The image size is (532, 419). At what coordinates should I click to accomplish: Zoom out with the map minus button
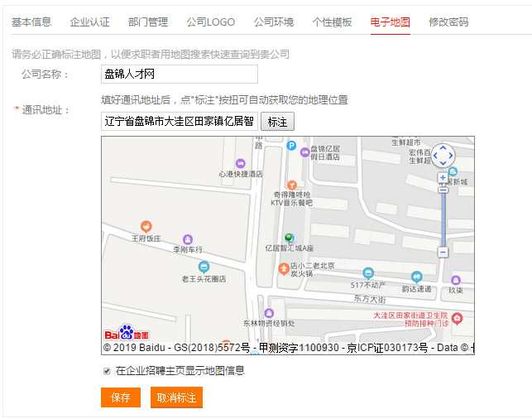tap(443, 252)
